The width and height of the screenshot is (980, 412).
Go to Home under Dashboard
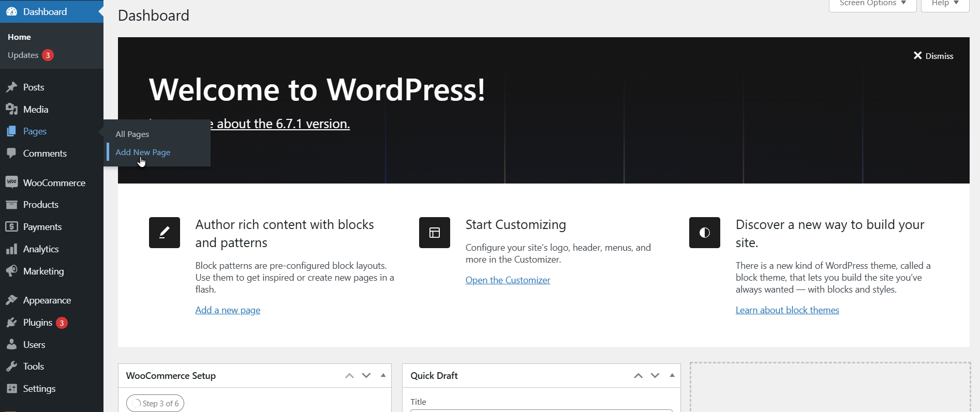(19, 37)
